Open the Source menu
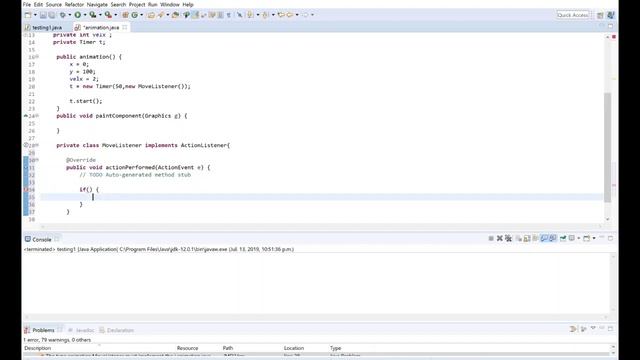640x360 pixels. tap(53, 4)
